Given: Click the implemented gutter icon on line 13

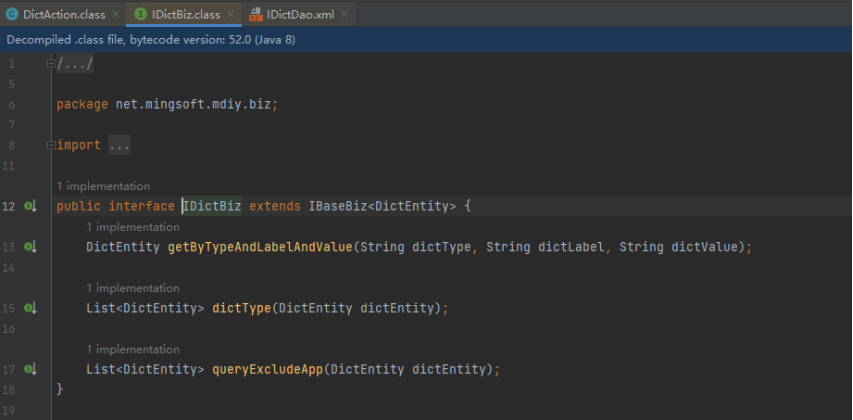Looking at the screenshot, I should [30, 247].
